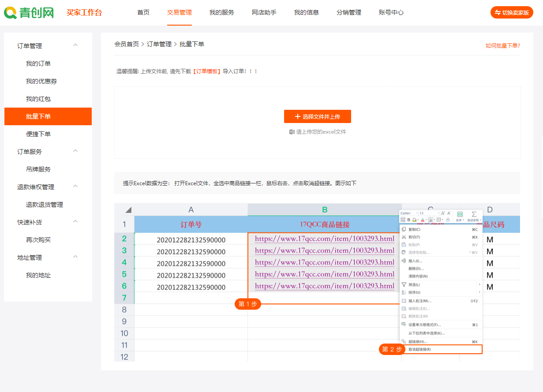This screenshot has height=392, width=543.
Task: Open 便捷下单 in the sidebar
Action: click(x=38, y=134)
